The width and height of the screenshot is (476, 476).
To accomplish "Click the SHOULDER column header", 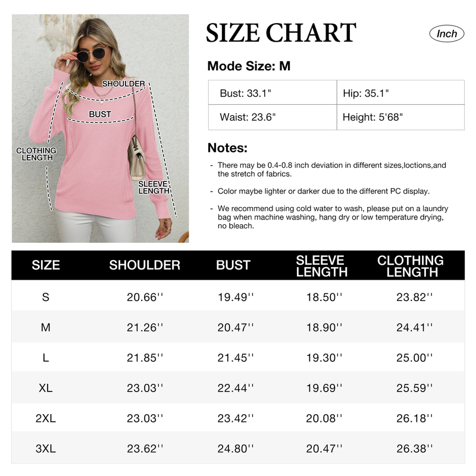I will (145, 265).
